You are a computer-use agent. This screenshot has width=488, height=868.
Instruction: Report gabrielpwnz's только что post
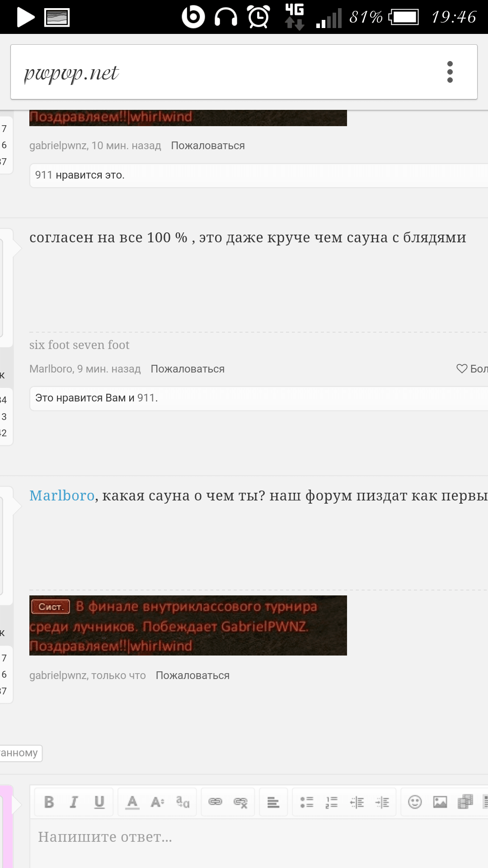(x=192, y=675)
